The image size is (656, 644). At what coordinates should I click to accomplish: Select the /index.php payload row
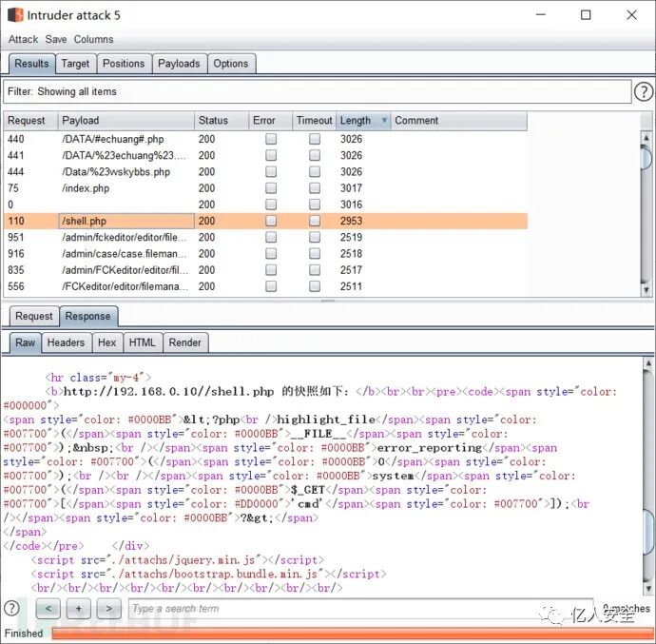pyautogui.click(x=265, y=188)
